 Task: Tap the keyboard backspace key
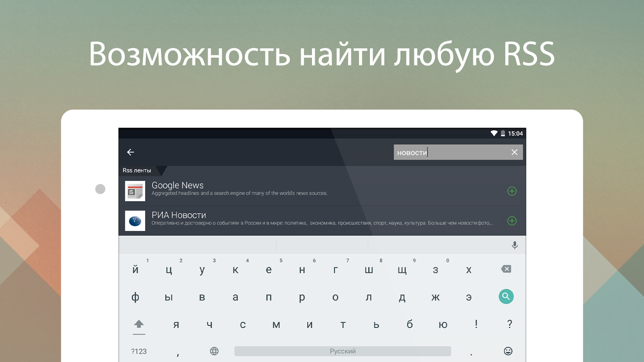(506, 269)
